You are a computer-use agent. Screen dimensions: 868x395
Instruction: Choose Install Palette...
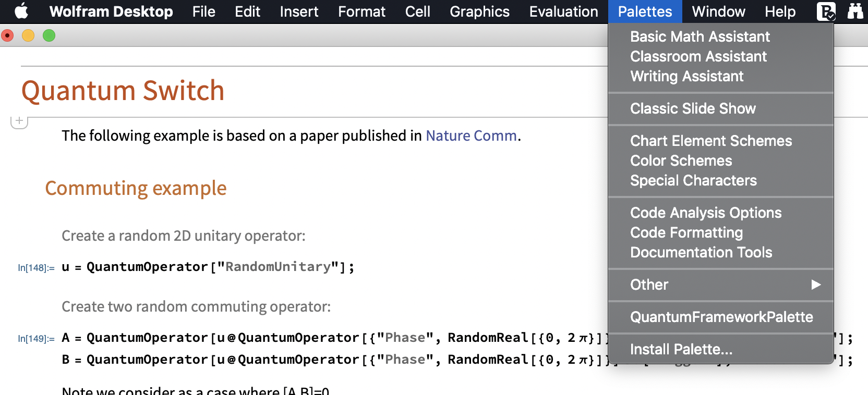pyautogui.click(x=721, y=349)
